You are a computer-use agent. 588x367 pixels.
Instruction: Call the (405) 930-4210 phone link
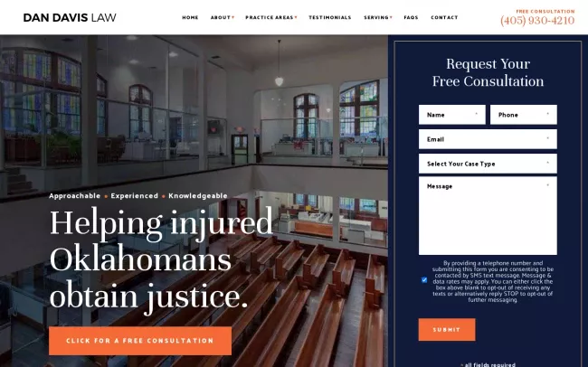537,21
